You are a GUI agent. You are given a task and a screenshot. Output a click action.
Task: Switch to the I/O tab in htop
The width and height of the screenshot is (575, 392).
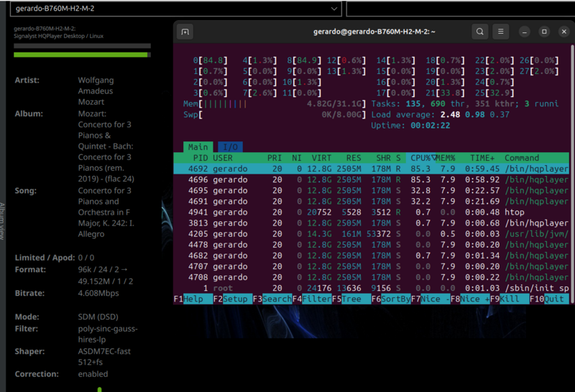[230, 146]
